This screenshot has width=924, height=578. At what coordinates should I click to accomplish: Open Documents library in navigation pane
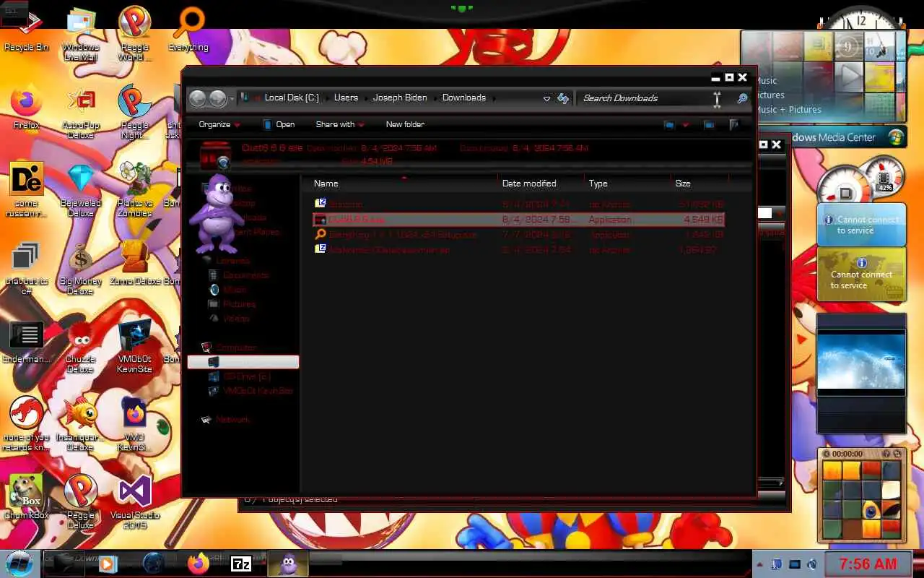coord(238,275)
